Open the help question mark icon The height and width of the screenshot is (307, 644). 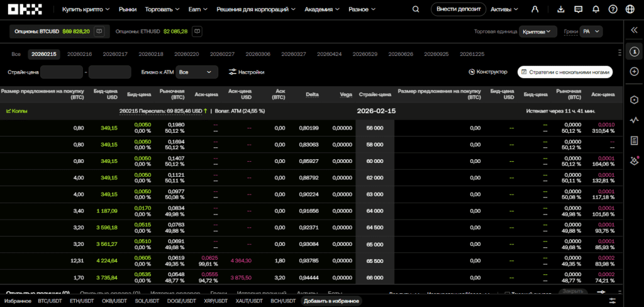pos(613,9)
